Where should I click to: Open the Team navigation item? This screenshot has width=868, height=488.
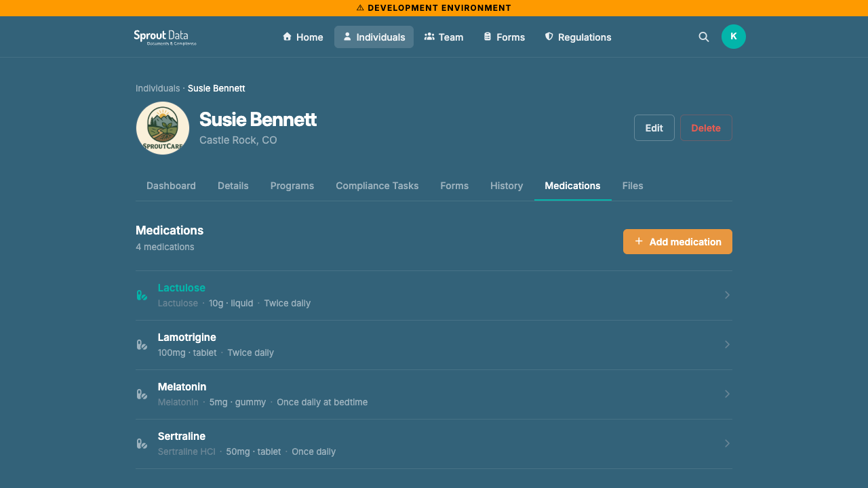click(443, 37)
